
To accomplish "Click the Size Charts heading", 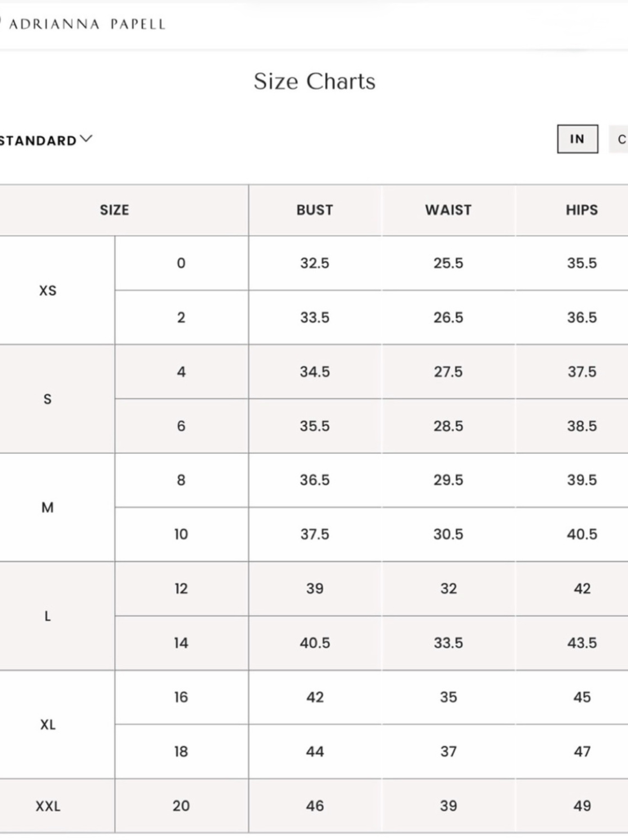I will click(314, 81).
